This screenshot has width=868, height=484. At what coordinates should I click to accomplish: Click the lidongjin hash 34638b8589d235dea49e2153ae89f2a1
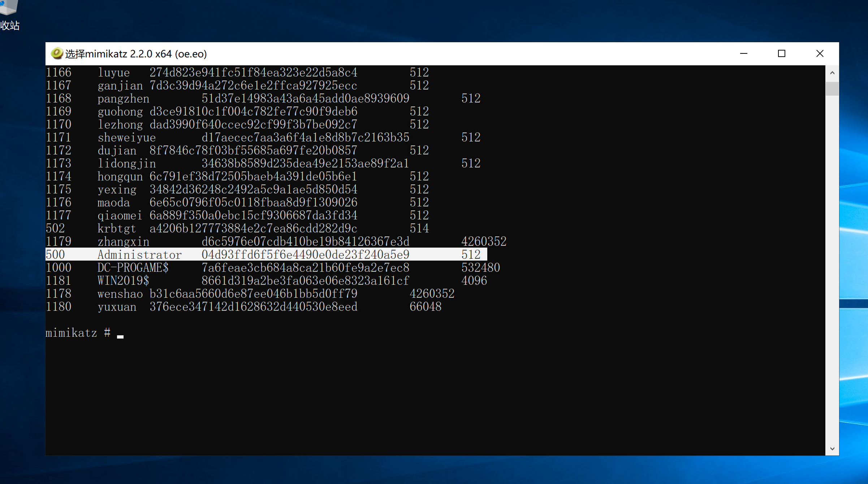pos(305,163)
